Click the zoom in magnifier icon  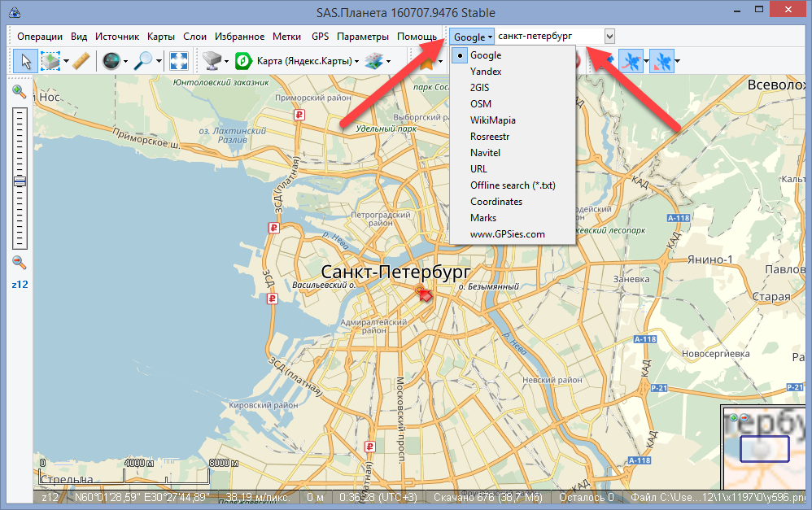19,92
